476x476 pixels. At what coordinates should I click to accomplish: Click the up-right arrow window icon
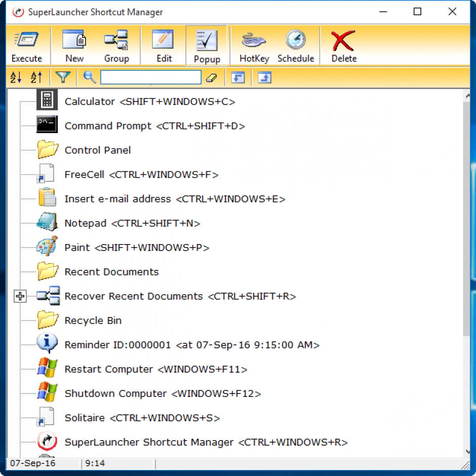click(264, 77)
